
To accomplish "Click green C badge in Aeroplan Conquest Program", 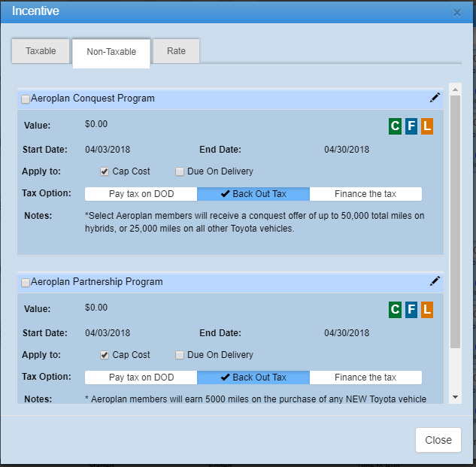I will coord(395,126).
